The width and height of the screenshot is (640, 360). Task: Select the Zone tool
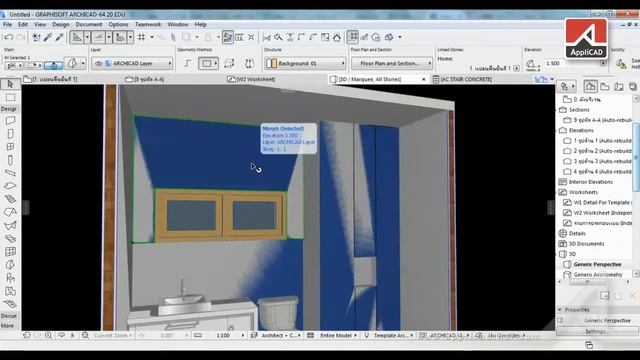pos(10,291)
